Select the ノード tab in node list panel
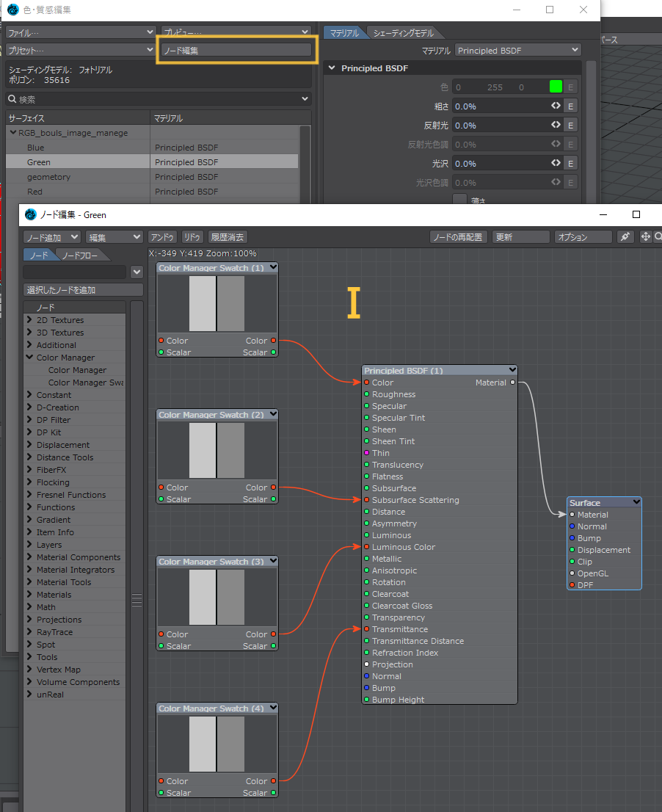The image size is (662, 812). coord(39,255)
